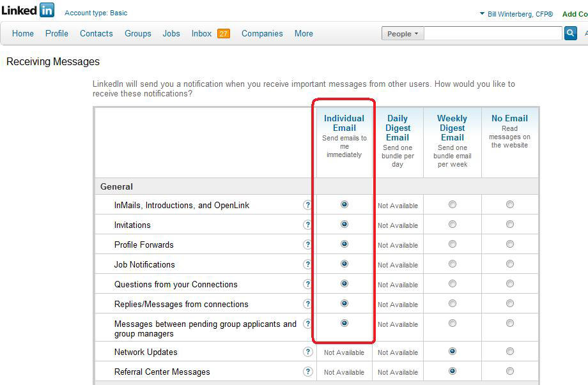Select Weekly Digest for Referral Center Messages
The height and width of the screenshot is (385, 588).
453,371
